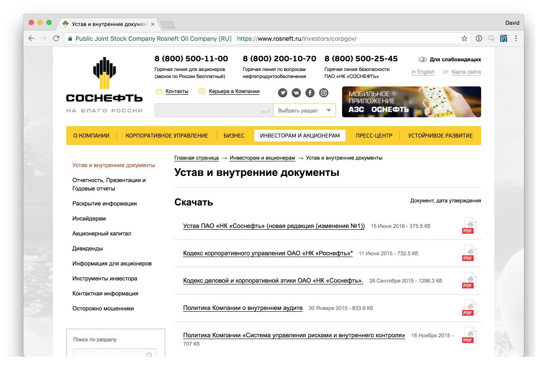Open the Выбрать раздел dropdown
The image size is (550, 392).
tap(305, 110)
